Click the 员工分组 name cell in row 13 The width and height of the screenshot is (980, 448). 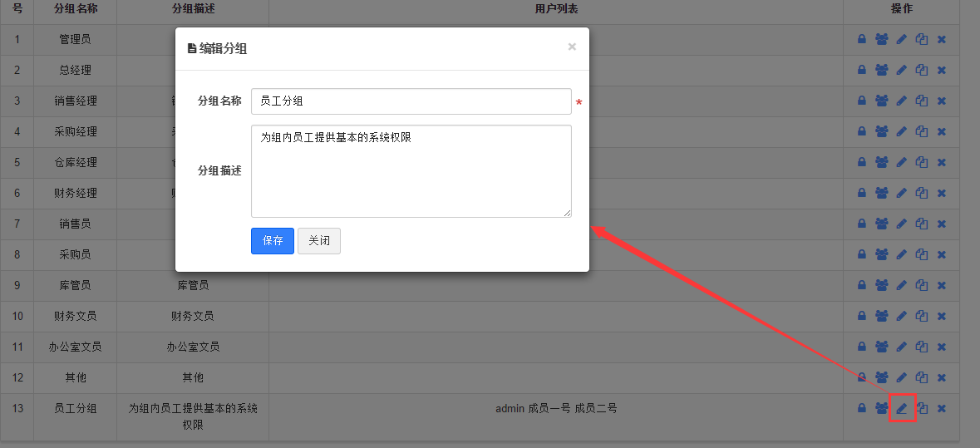click(75, 416)
